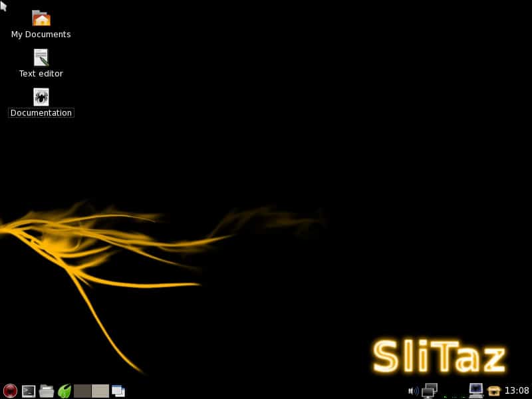Switch to the first workspace pager square

point(82,390)
